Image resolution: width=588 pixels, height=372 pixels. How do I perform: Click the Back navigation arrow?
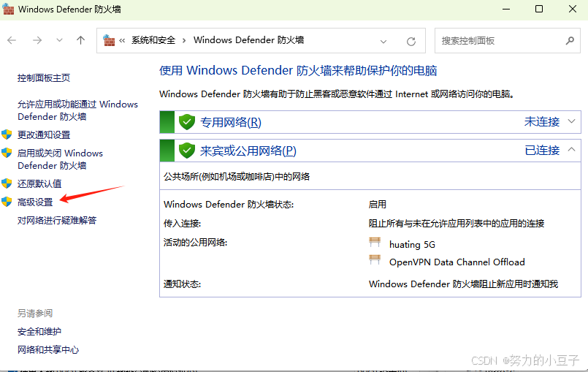click(x=12, y=40)
